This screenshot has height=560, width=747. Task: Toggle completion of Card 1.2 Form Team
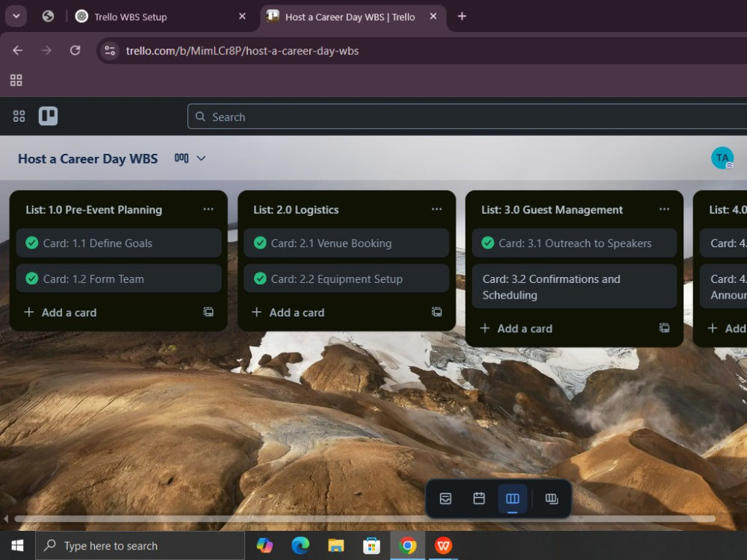[32, 279]
